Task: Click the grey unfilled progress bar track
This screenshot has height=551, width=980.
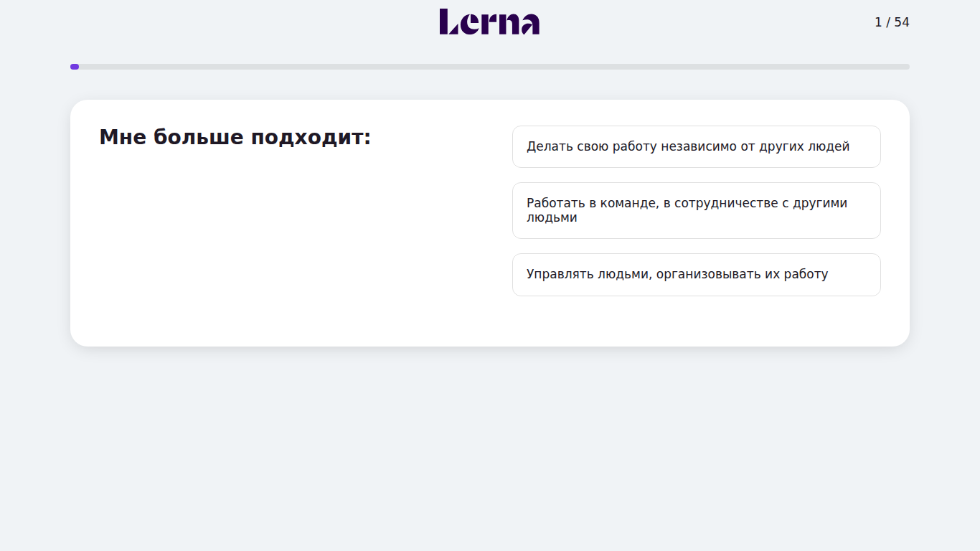Action: click(x=494, y=67)
